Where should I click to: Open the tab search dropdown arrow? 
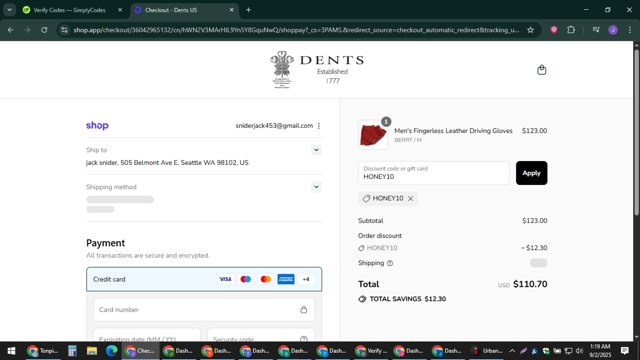[x=9, y=10]
